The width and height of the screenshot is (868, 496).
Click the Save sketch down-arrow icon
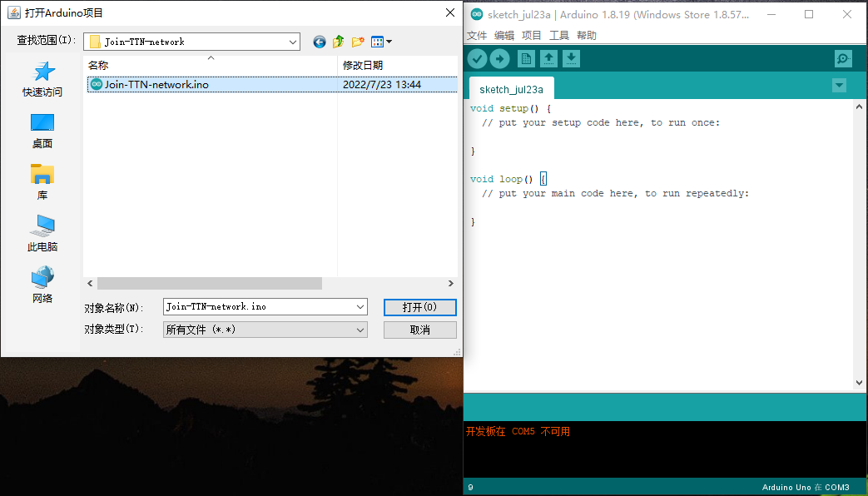(571, 59)
